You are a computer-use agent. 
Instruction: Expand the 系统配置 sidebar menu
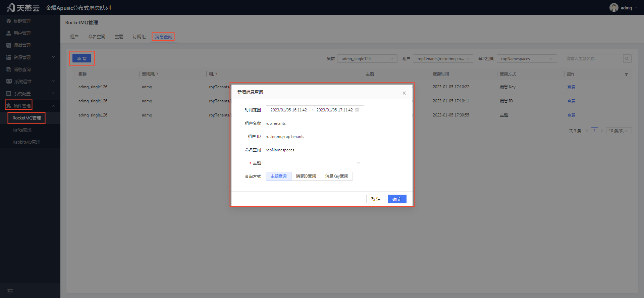(x=30, y=94)
